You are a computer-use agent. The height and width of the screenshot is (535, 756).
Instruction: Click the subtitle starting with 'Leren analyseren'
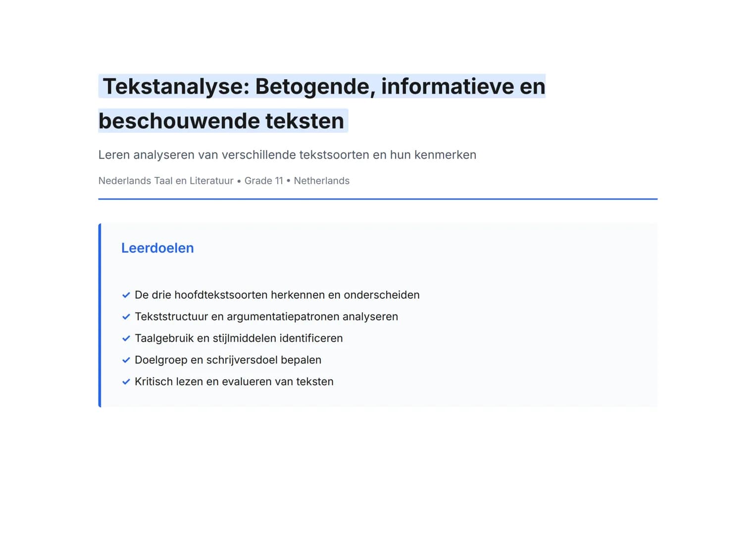click(287, 155)
